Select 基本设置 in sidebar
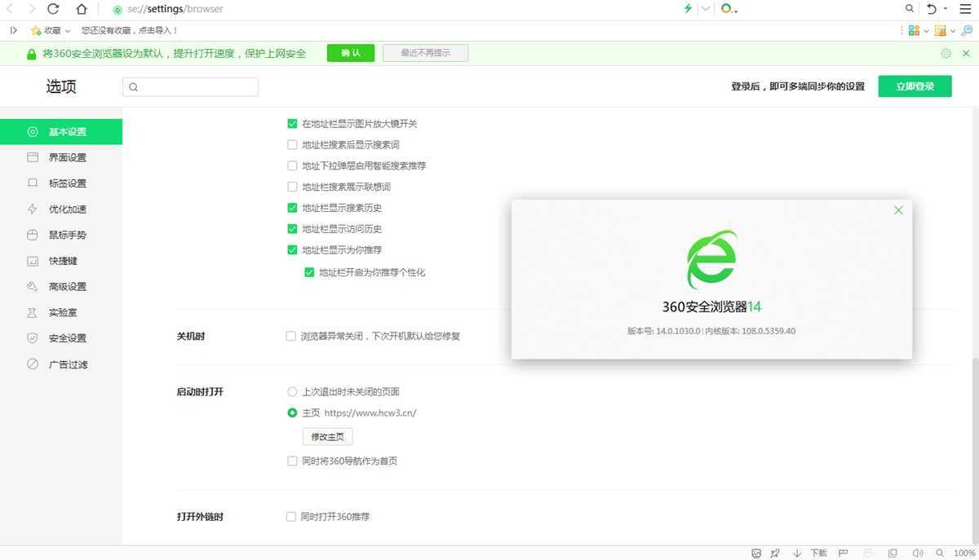The height and width of the screenshot is (560, 979). 61,131
